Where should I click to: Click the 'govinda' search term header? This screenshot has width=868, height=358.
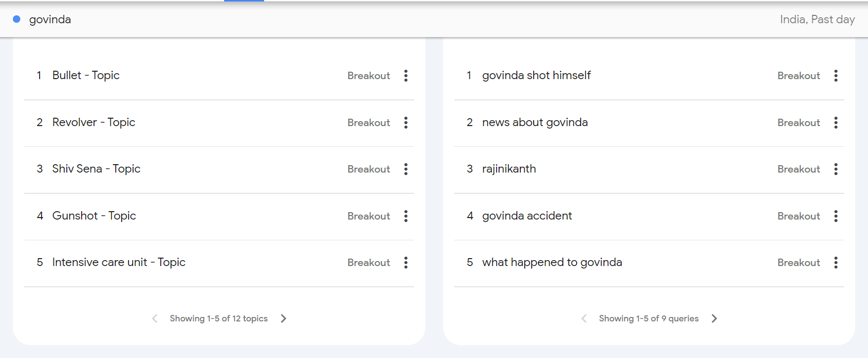pyautogui.click(x=50, y=19)
